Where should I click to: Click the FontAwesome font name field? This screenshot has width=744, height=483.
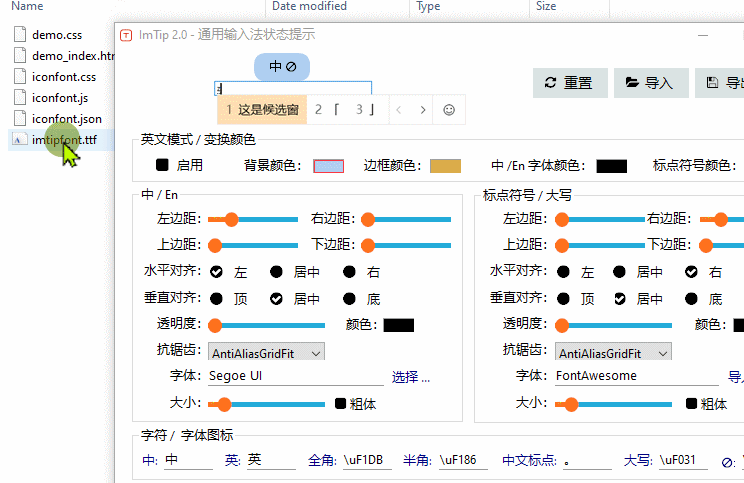point(637,376)
